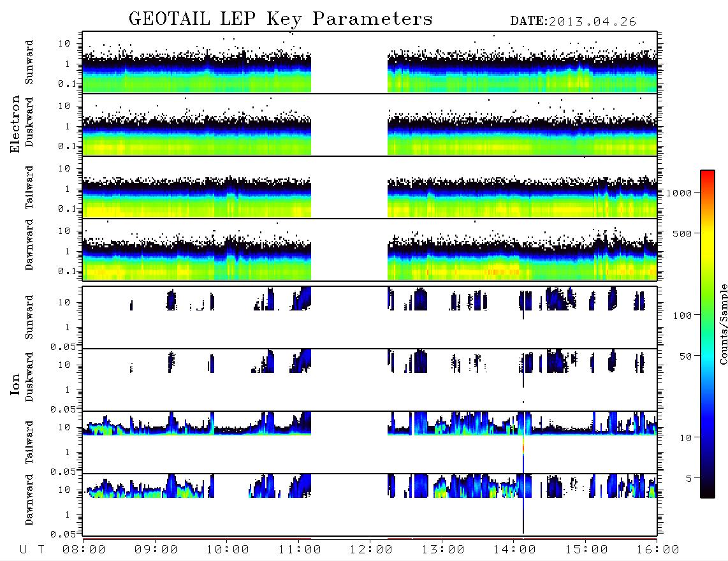Click the Ion Tailward axis label
The width and height of the screenshot is (728, 561).
[x=29, y=442]
